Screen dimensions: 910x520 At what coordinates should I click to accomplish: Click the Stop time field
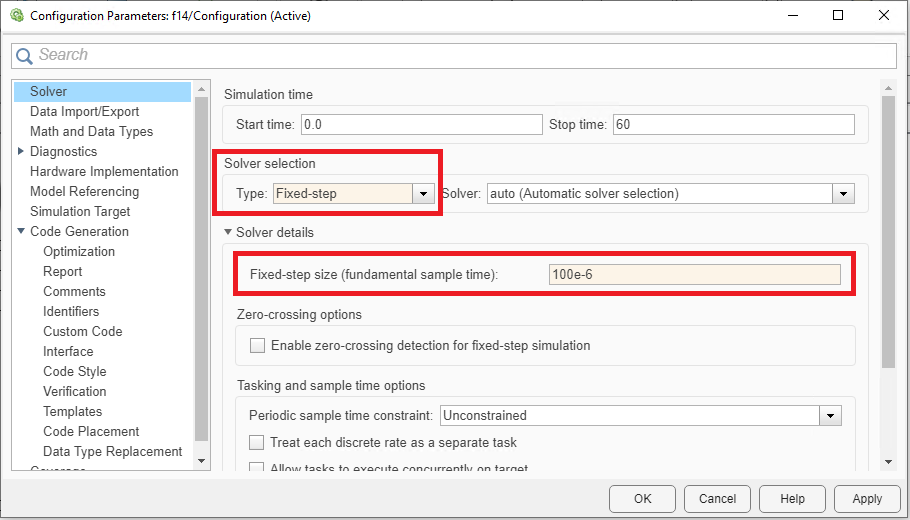point(733,124)
